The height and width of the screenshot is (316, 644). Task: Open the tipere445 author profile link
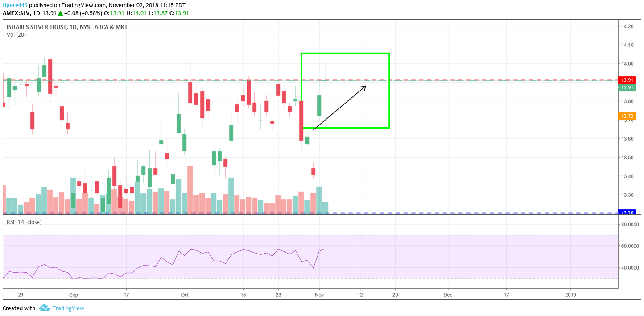click(15, 5)
